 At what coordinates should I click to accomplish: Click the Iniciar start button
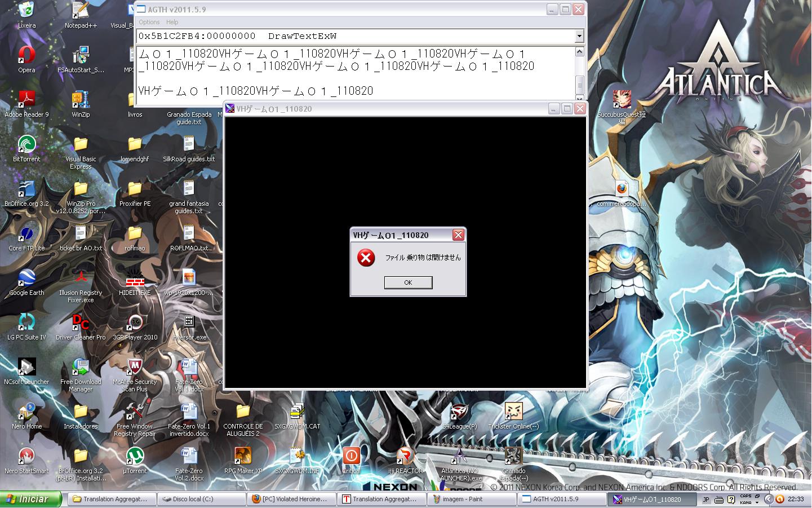32,499
